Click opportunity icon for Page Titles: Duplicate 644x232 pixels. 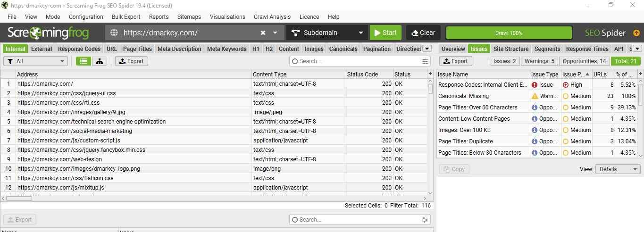(x=535, y=141)
